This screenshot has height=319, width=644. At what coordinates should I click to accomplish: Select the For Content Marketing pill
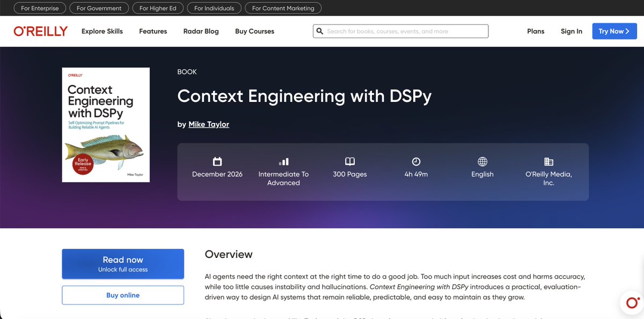283,8
